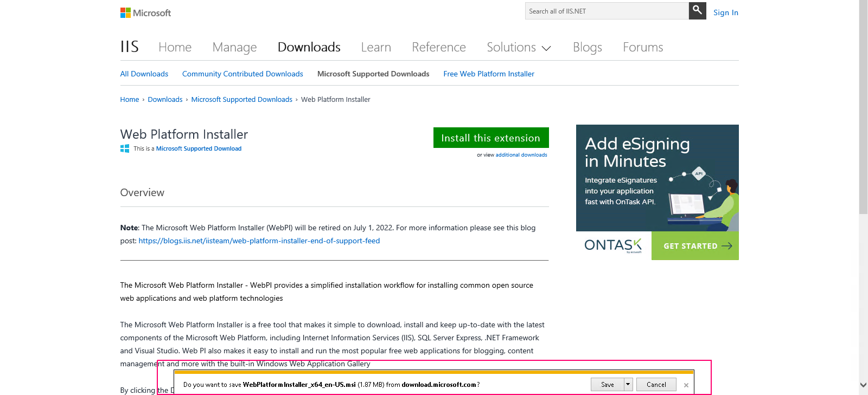Open the Blogs section
Screen dimensions: 868x395
587,47
